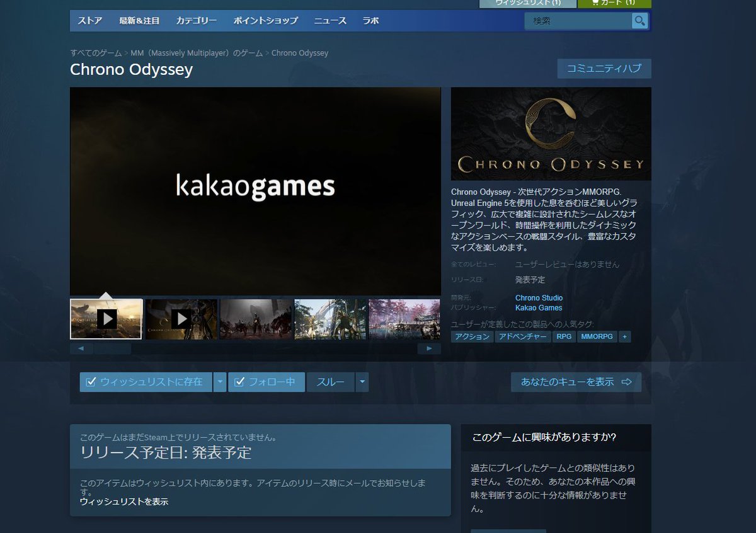Open the Chrono Studio developer link
Viewport: 756px width, 533px height.
[x=539, y=298]
